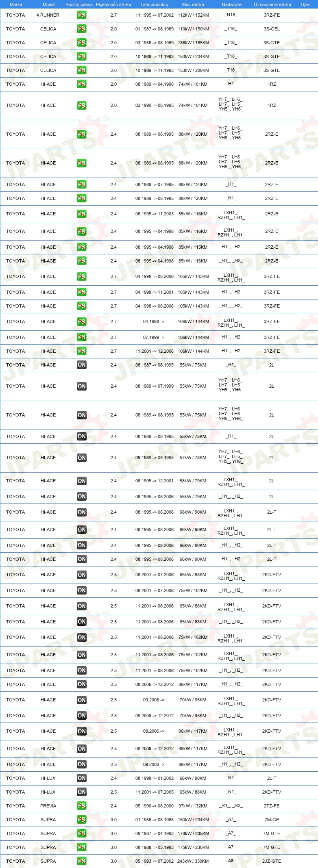This screenshot has width=318, height=868.
Task: Click the petrol icon in the PREVIA row
Action: [82, 806]
